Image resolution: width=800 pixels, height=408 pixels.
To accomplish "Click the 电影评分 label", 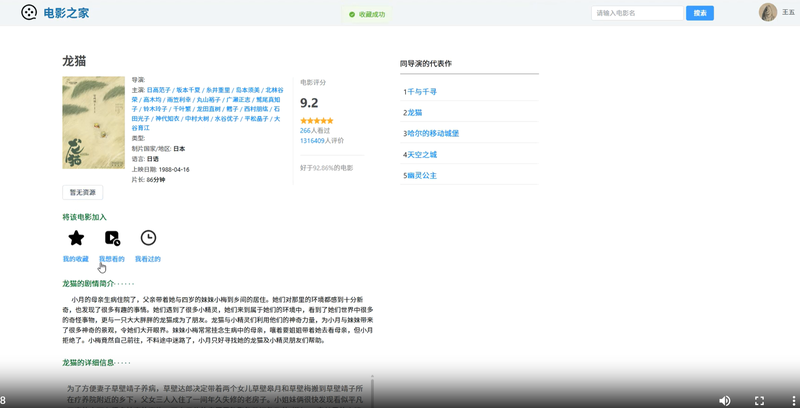I will [x=313, y=82].
